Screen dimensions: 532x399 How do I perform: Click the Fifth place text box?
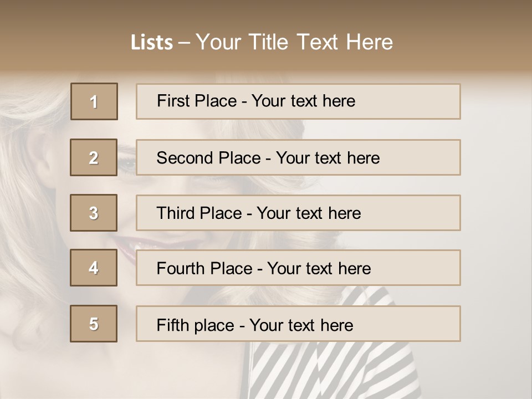click(x=298, y=324)
